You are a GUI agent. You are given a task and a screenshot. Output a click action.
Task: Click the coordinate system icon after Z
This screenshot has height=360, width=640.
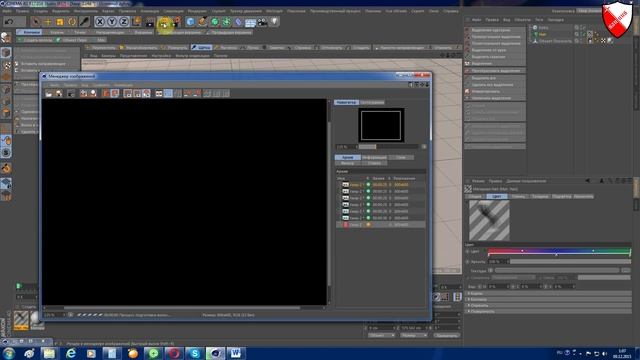(136, 21)
